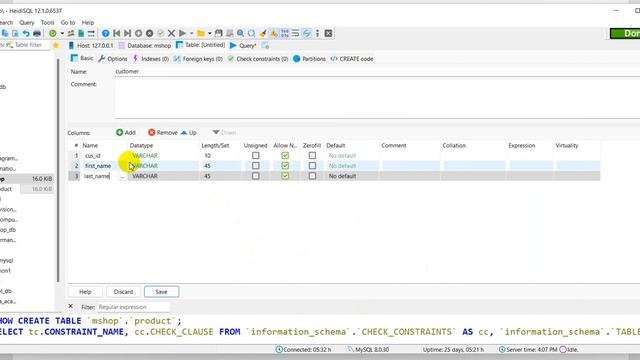The height and width of the screenshot is (360, 640).
Task: Click the Clear broom icon
Action: (x=263, y=33)
